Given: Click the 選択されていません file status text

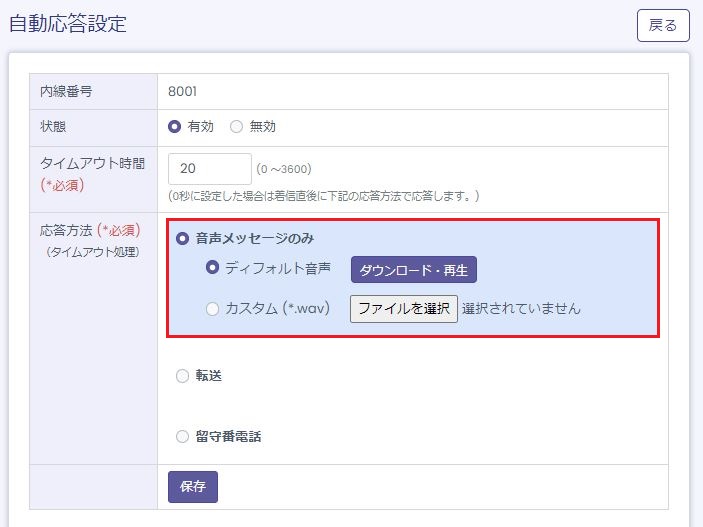Looking at the screenshot, I should [x=521, y=309].
